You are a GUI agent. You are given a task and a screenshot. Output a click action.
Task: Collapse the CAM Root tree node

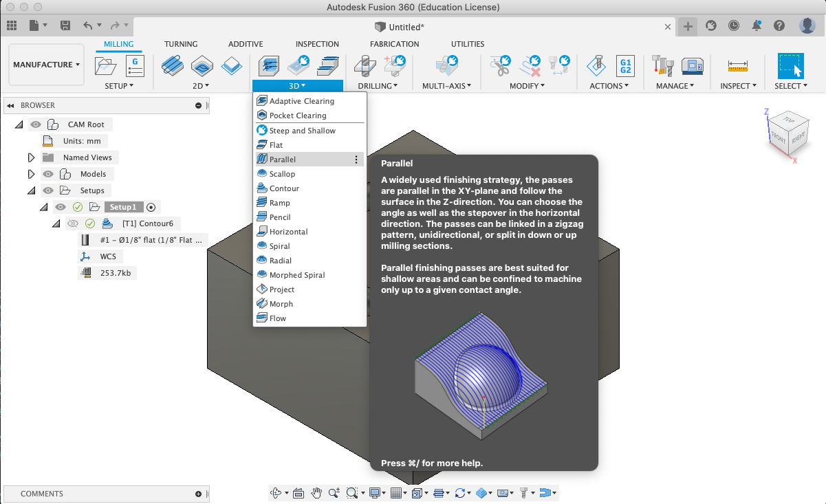(19, 124)
